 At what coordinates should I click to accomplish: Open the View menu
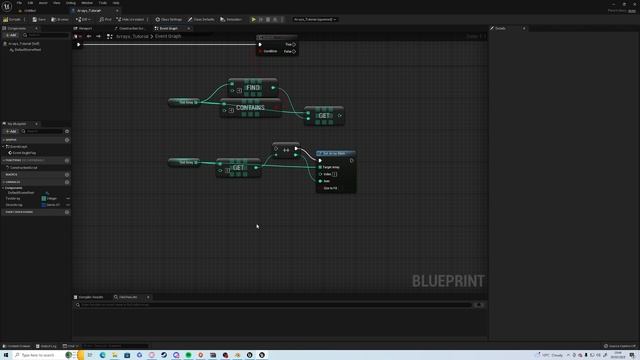(x=56, y=3)
